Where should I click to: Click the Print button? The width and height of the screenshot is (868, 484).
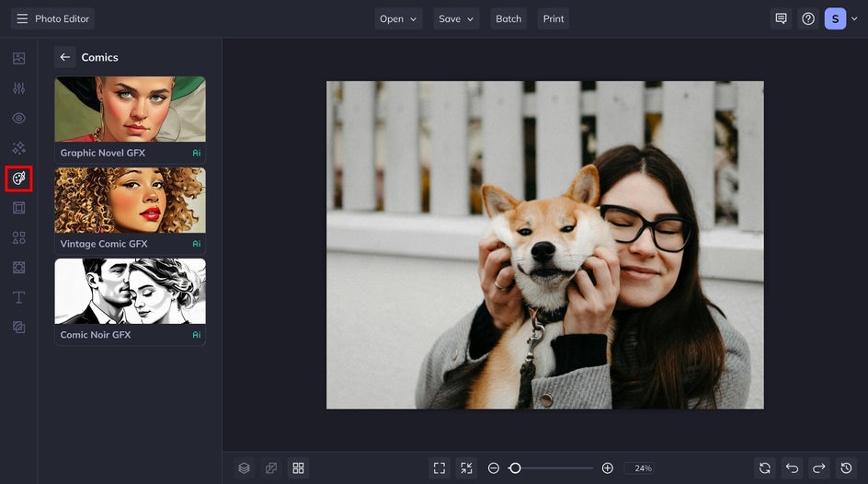pyautogui.click(x=554, y=19)
